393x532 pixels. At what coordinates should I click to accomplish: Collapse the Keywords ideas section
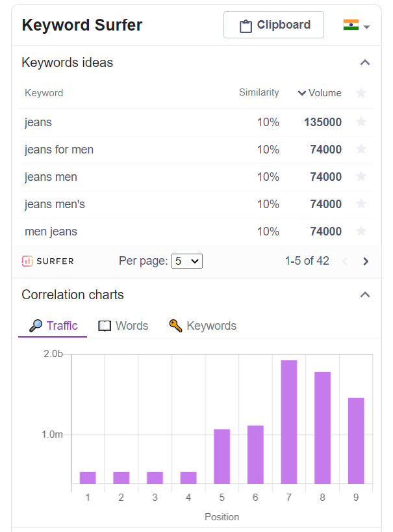click(x=365, y=63)
